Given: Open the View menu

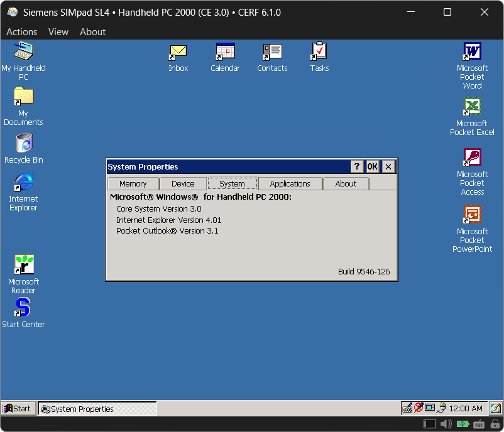Looking at the screenshot, I should point(58,32).
